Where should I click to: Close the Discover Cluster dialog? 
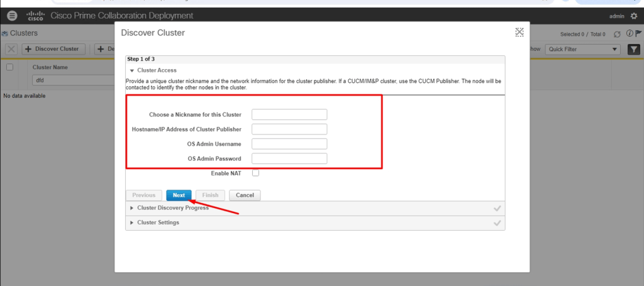[x=519, y=33]
